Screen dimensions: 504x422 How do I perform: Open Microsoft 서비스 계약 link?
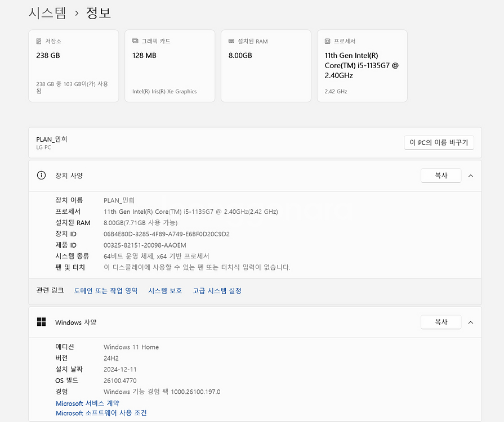pyautogui.click(x=87, y=403)
